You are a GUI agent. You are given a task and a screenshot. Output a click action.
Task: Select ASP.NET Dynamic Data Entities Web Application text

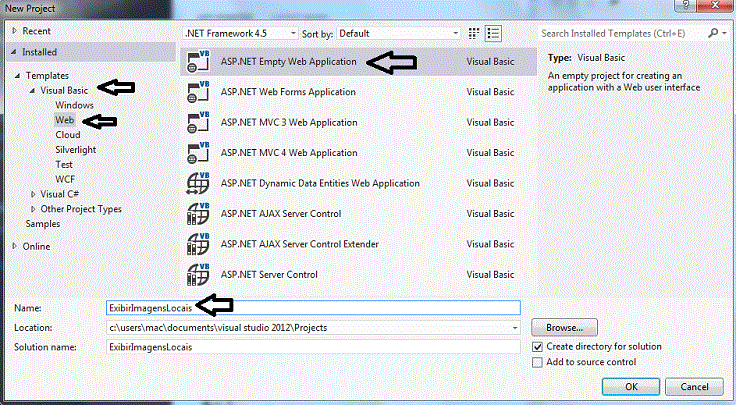320,183
